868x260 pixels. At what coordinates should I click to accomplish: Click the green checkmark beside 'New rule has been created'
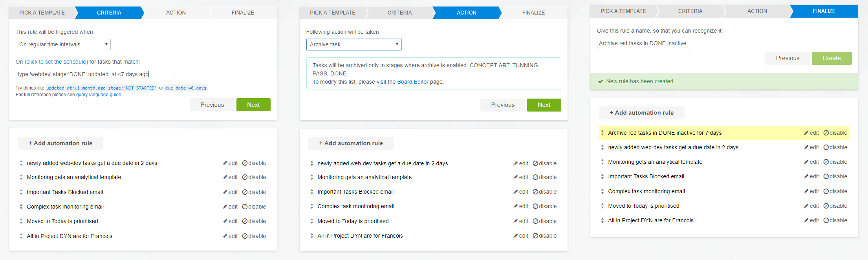coord(601,82)
